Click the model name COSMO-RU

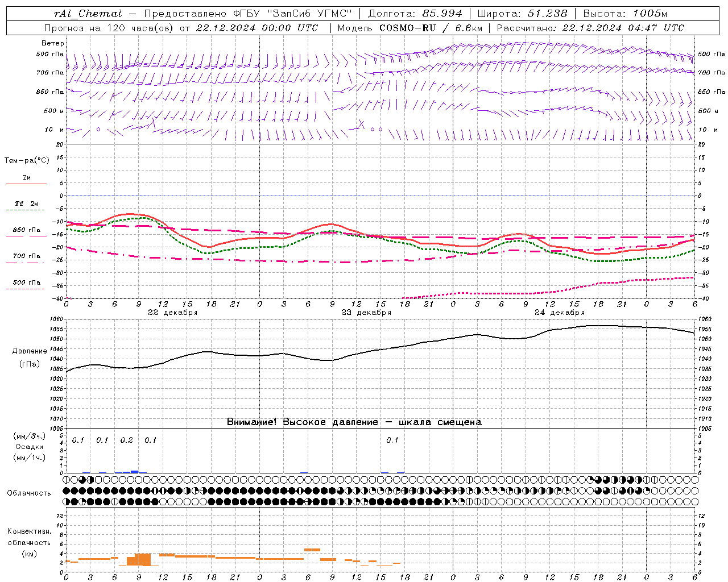click(x=407, y=28)
